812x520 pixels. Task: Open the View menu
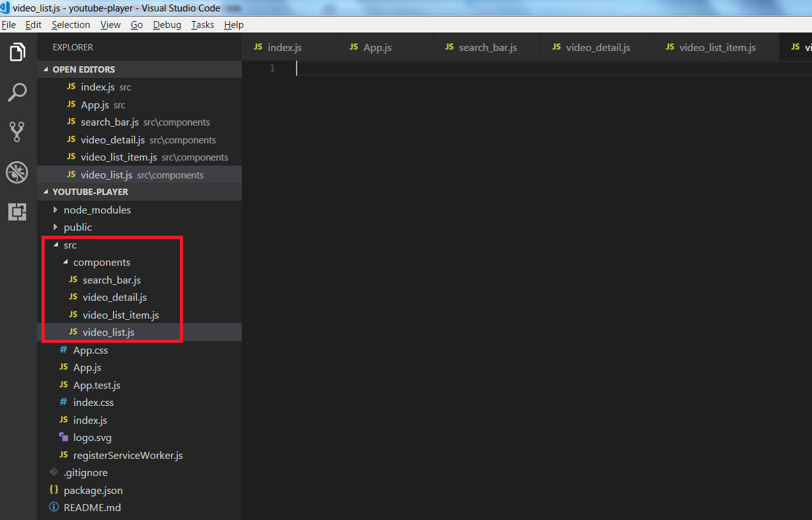110,25
